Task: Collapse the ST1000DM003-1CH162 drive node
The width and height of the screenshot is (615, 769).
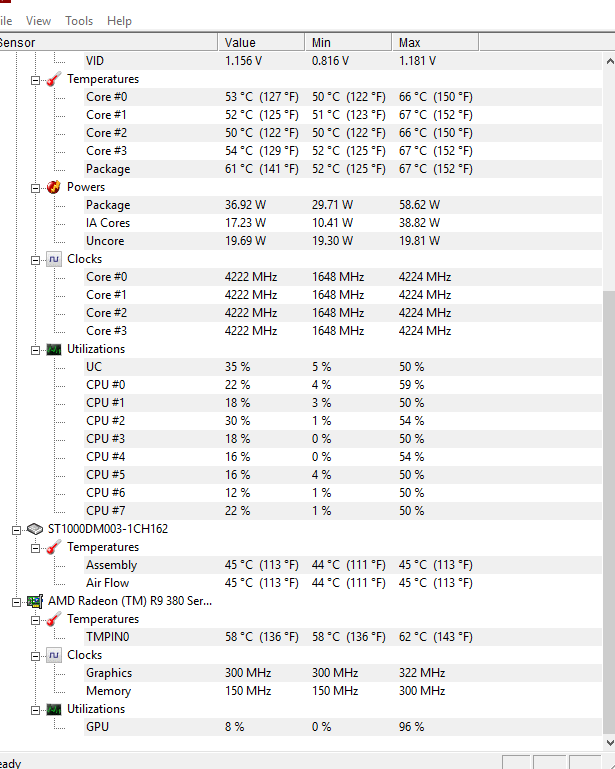Action: click(17, 529)
